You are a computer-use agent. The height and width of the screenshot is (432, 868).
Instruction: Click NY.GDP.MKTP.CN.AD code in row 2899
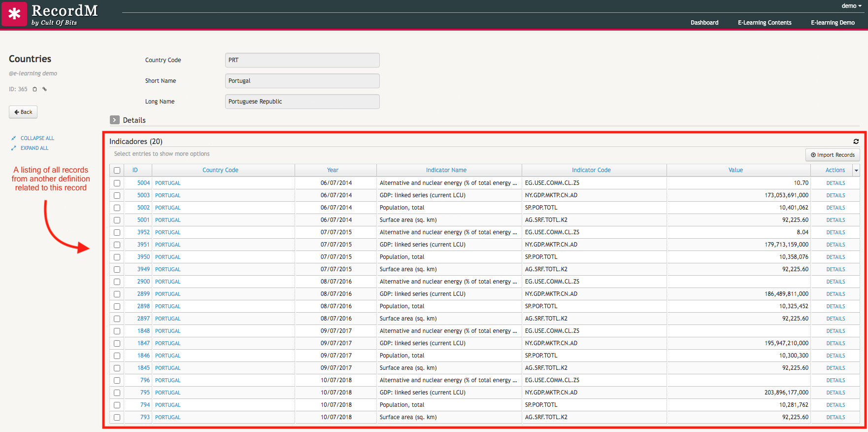pyautogui.click(x=551, y=294)
